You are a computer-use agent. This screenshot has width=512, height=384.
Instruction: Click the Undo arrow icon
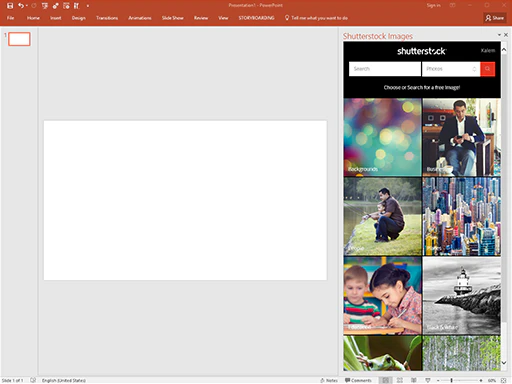point(21,5)
